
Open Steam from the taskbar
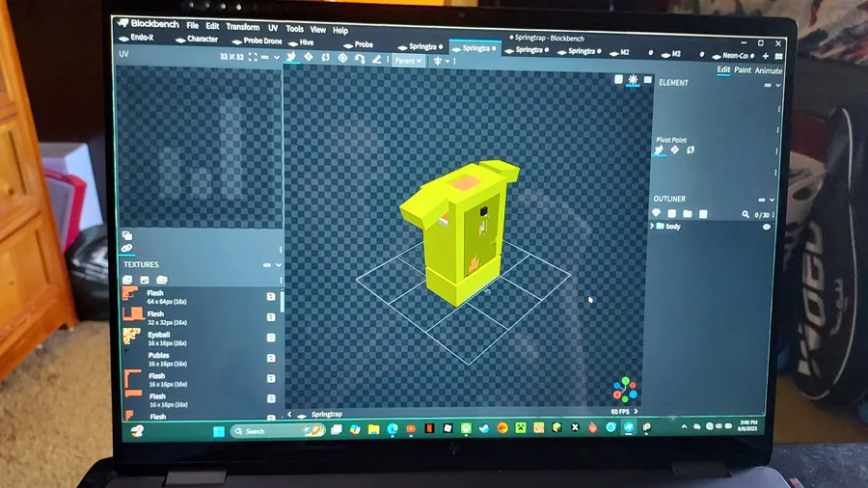(484, 428)
